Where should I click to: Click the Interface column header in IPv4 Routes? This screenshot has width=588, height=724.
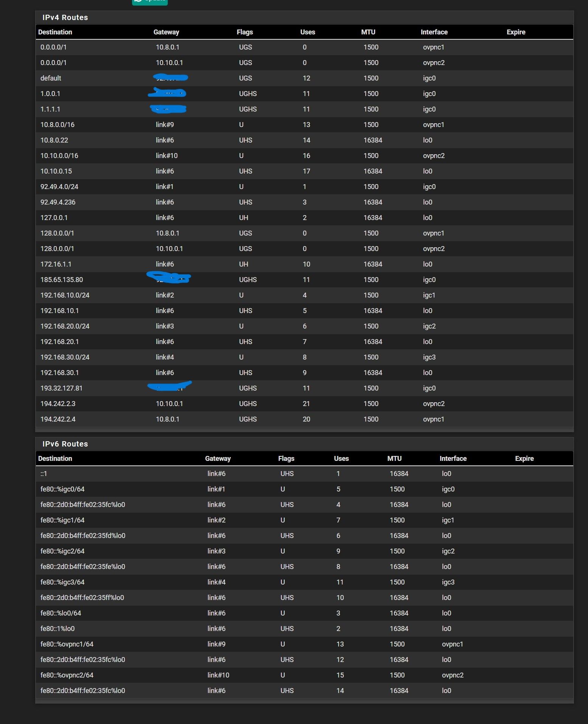[434, 32]
